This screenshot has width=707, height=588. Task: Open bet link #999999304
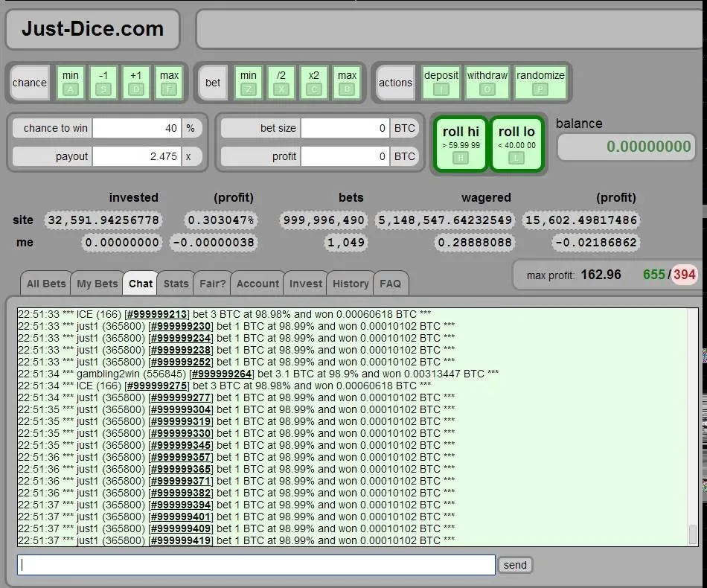click(x=181, y=409)
